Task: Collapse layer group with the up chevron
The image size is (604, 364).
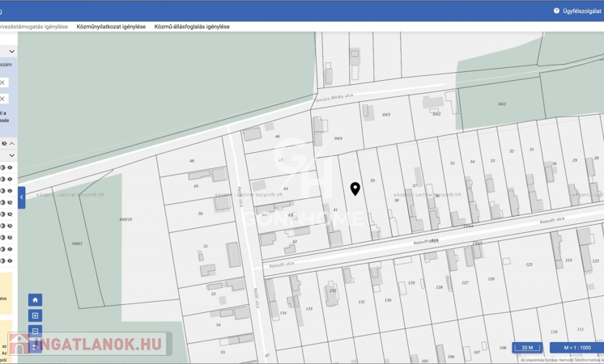Action: coord(12,144)
